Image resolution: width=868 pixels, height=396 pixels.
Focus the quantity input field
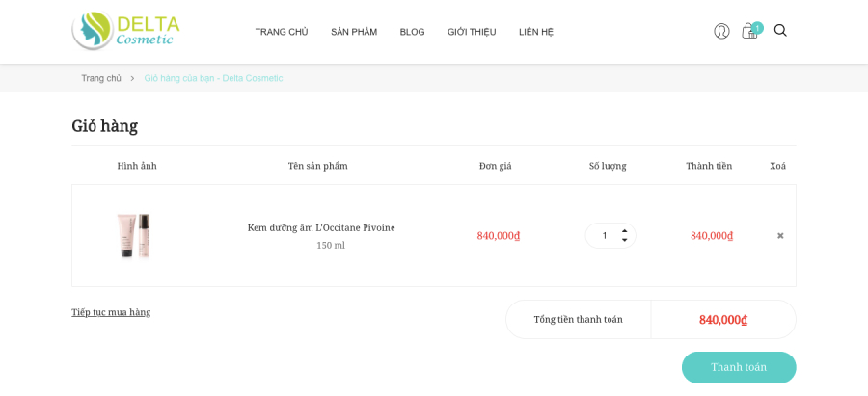tap(605, 236)
